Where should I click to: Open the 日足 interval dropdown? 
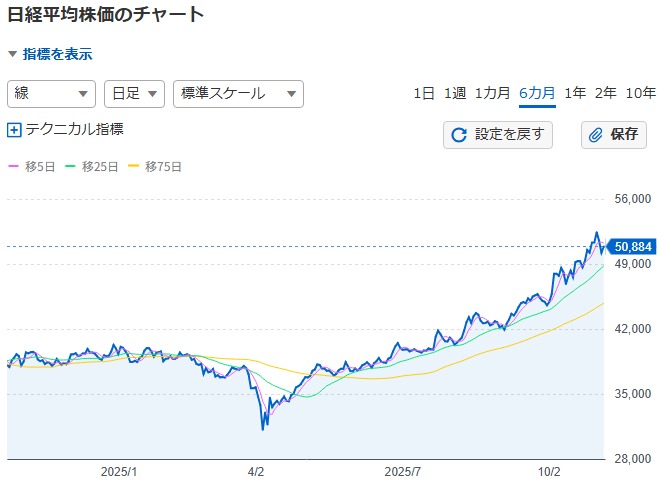[x=134, y=93]
